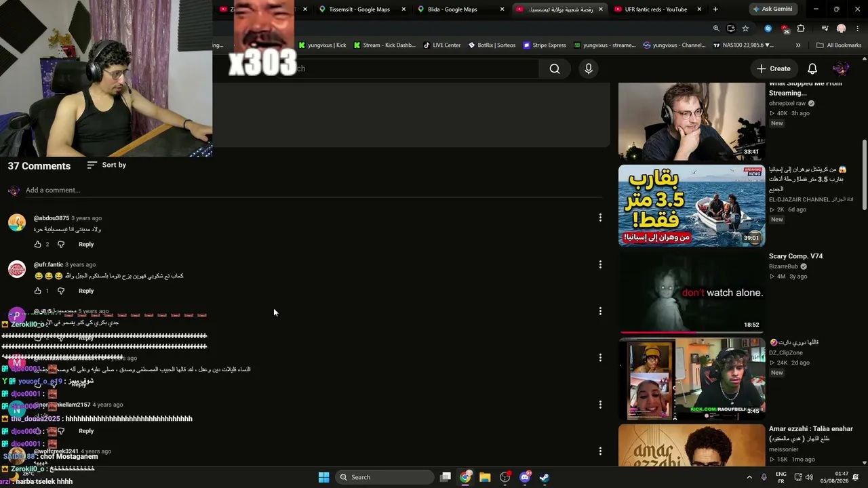The image size is (868, 488).
Task: Open options menu for the 5 years ago comment
Action: coord(600,311)
